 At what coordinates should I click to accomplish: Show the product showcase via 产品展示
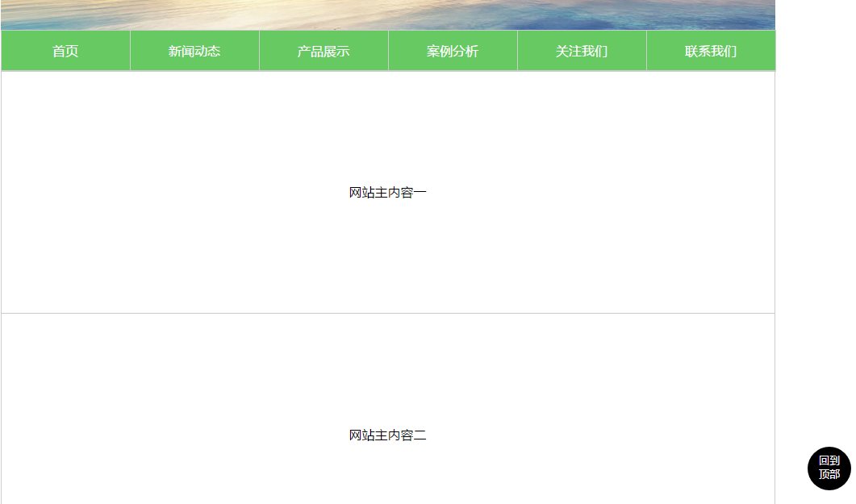point(324,52)
